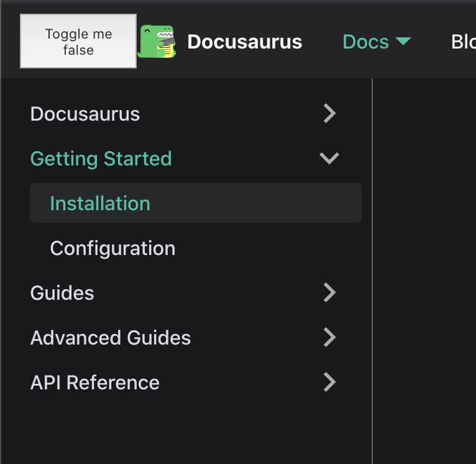Open the partially visible Blog navbar item

(463, 41)
